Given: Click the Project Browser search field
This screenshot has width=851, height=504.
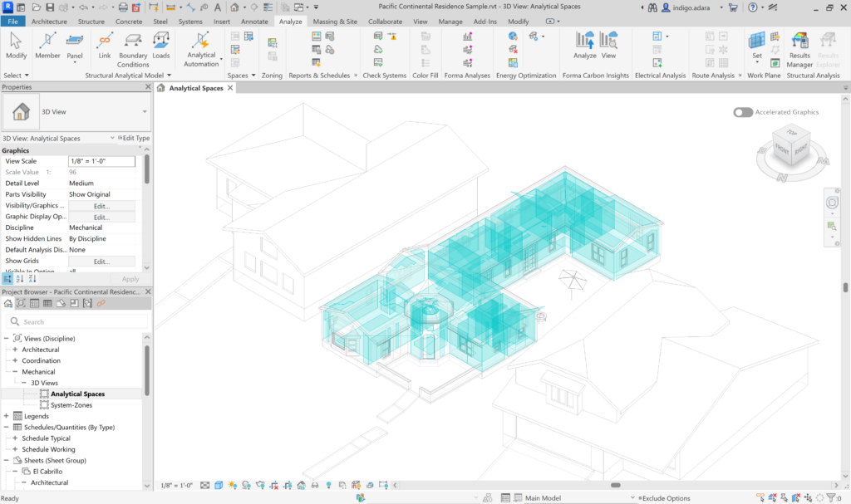Looking at the screenshot, I should 79,321.
